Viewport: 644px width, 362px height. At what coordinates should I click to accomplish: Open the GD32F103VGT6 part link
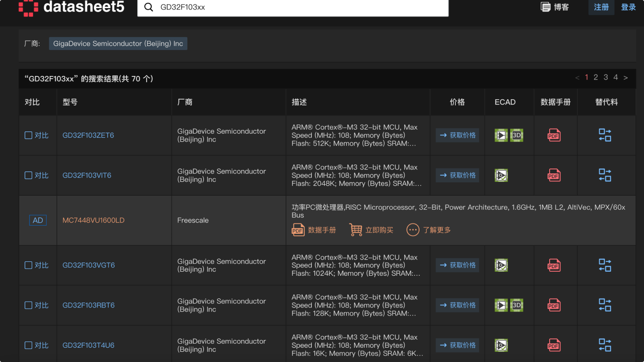tap(89, 265)
